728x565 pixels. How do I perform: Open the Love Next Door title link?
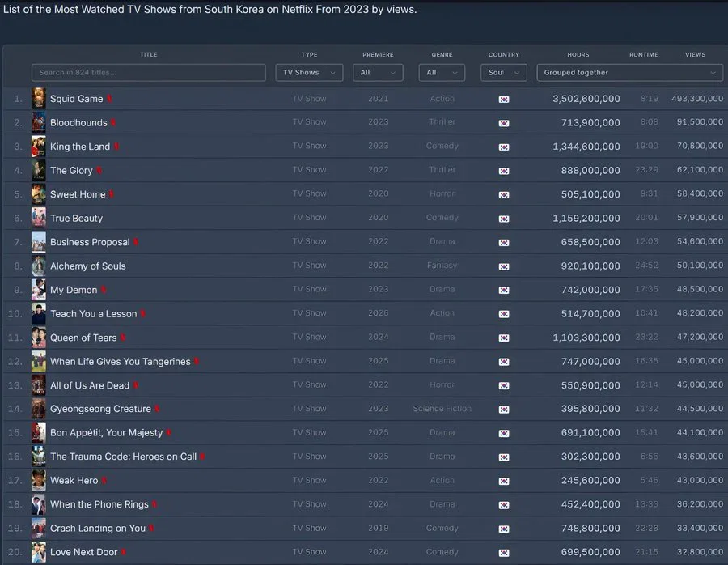click(83, 552)
